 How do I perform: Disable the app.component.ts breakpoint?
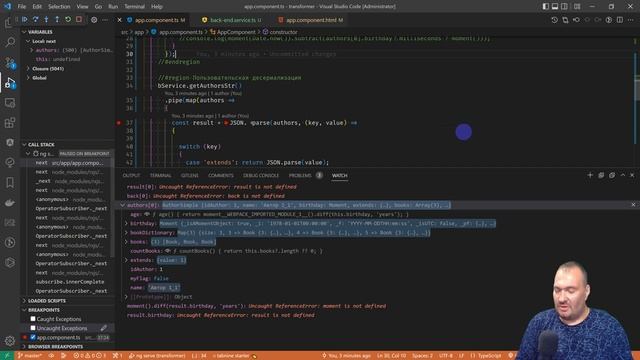(x=33, y=338)
